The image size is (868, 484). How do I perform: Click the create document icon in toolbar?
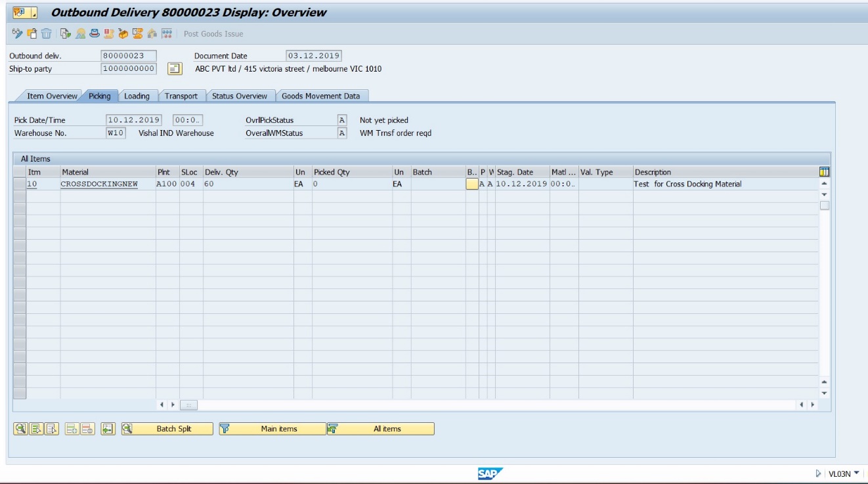point(32,33)
